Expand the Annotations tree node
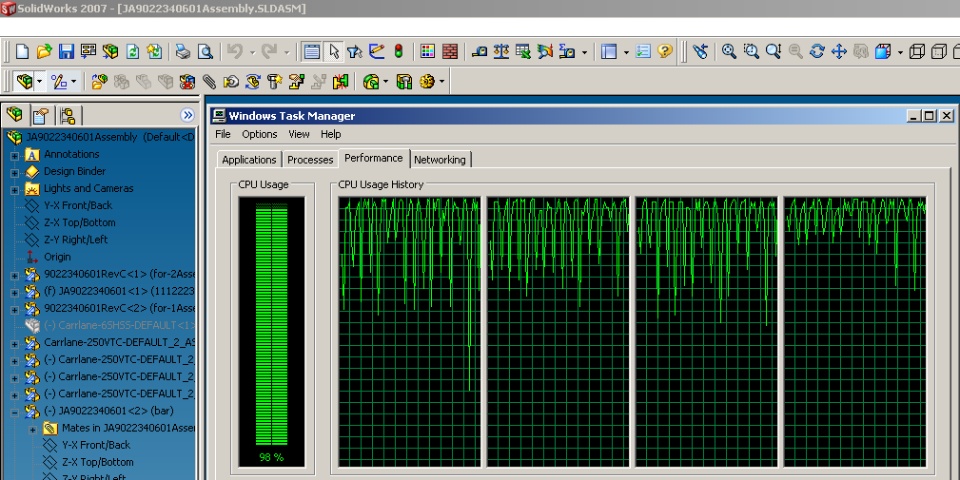Image resolution: width=960 pixels, height=480 pixels. (14, 155)
